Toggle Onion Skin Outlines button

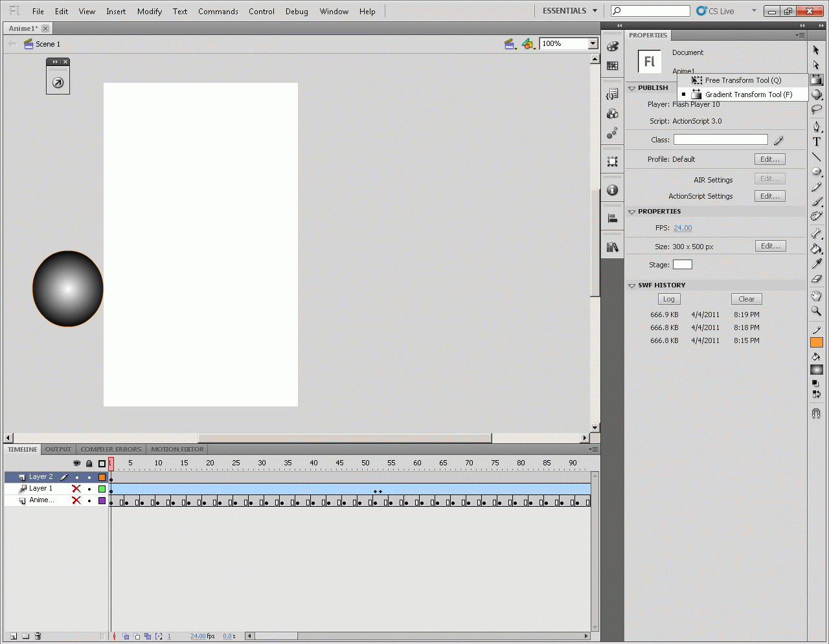137,636
